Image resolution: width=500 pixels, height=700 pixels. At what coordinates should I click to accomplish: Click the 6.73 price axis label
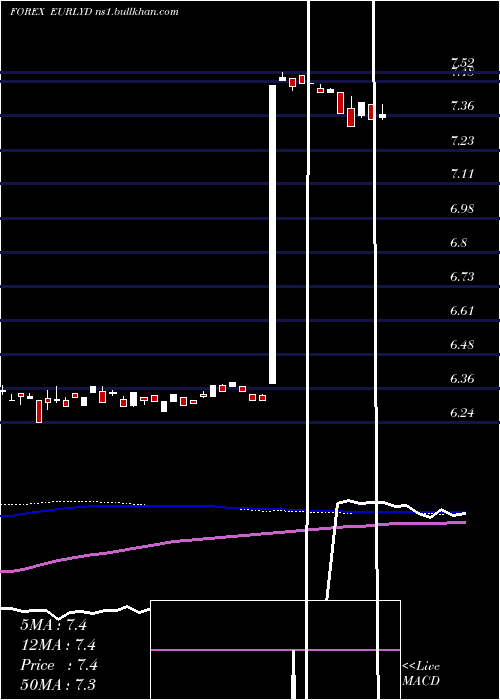point(462,276)
